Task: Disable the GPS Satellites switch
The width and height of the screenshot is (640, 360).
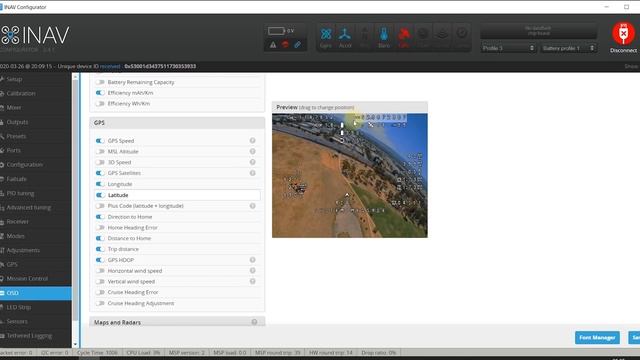Action: point(100,173)
